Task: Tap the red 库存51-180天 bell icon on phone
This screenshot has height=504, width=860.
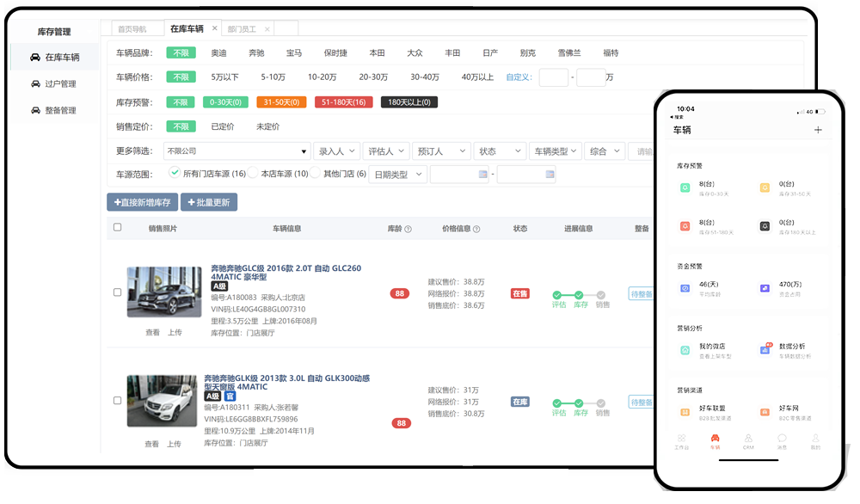Action: [685, 226]
